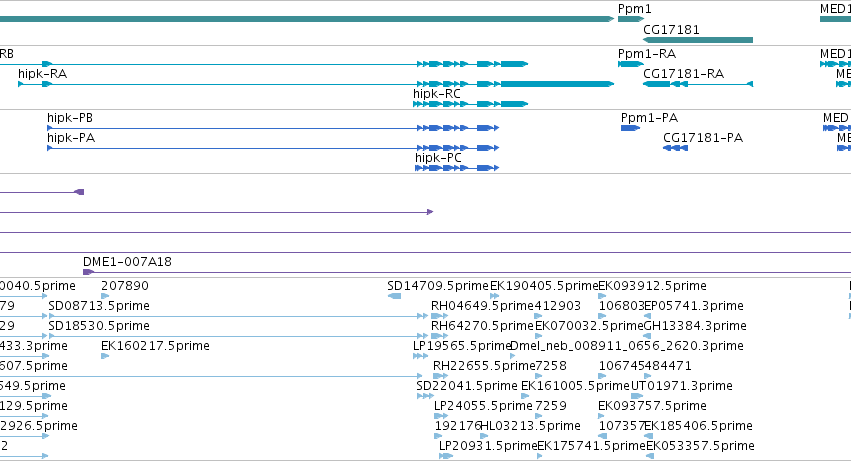Click the 7258 feature label
The width and height of the screenshot is (851, 461).
551,366
